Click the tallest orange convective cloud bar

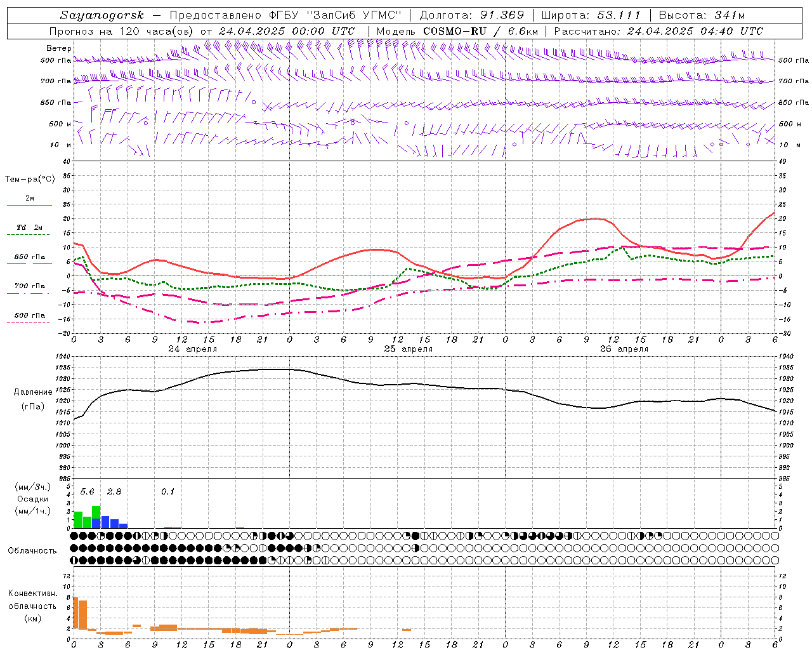point(75,613)
